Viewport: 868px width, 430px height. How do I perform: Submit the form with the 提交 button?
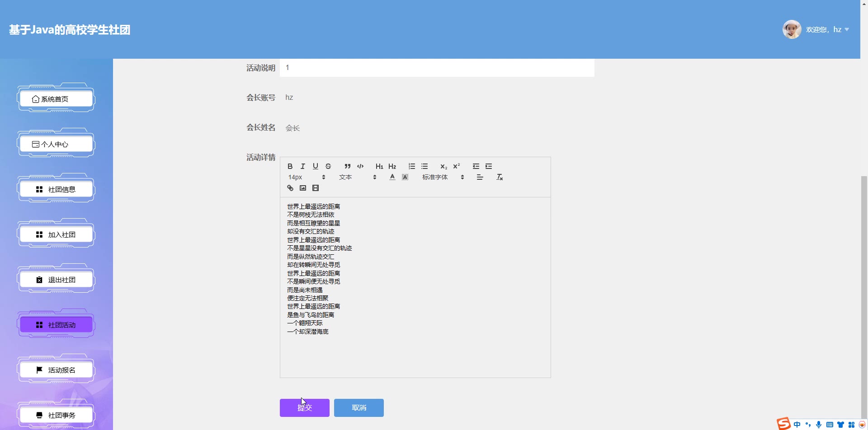(305, 408)
